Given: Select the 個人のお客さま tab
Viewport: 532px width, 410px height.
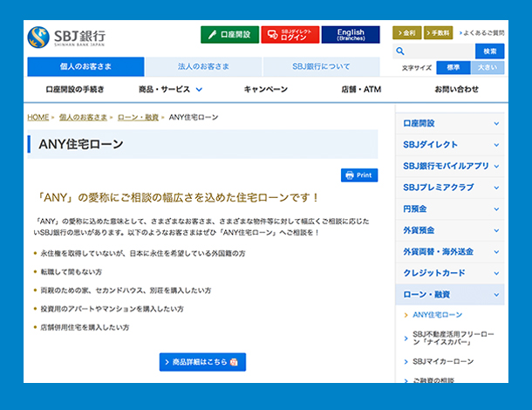Looking at the screenshot, I should pos(85,66).
